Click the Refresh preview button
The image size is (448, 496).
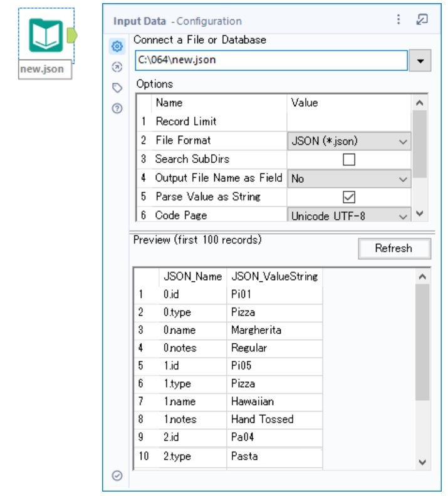(x=394, y=249)
